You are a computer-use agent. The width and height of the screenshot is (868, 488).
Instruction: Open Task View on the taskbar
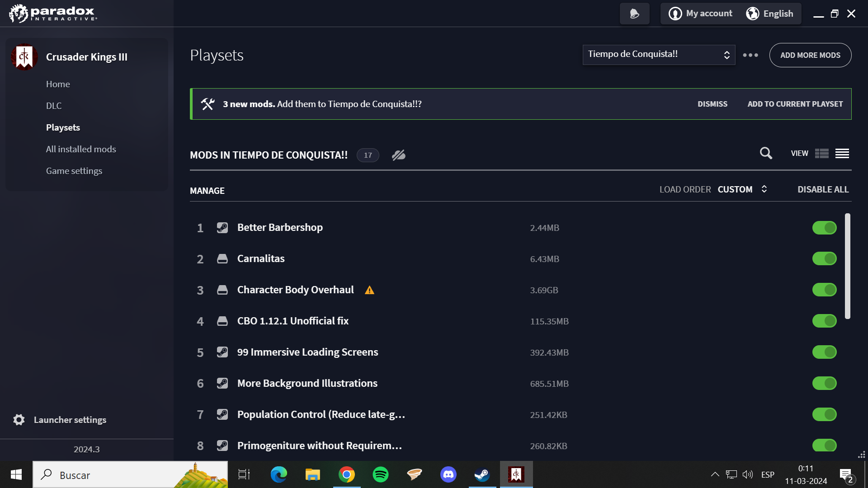point(244,474)
